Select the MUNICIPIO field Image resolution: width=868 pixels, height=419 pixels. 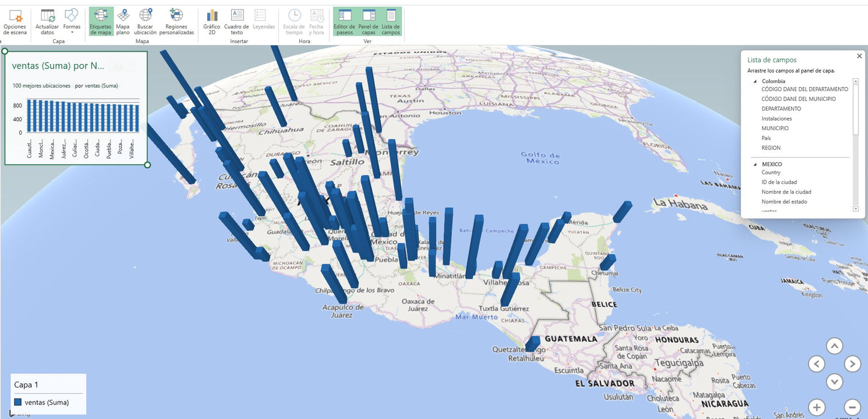pos(775,128)
